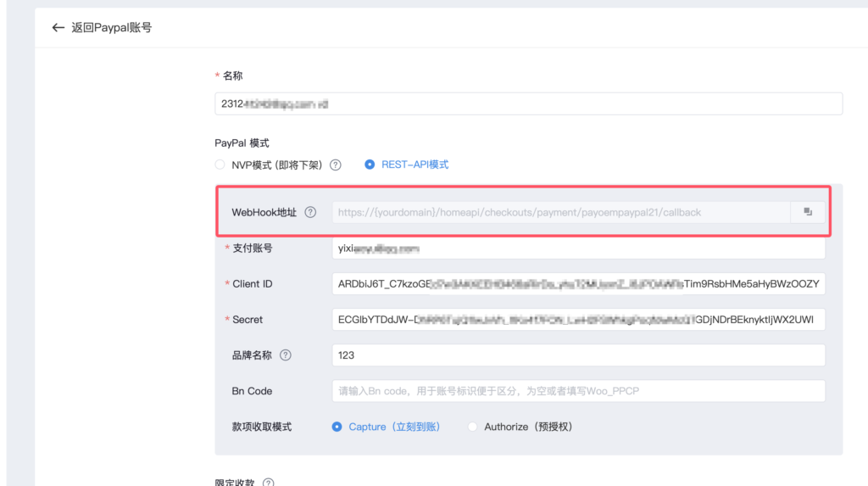Viewport: 868px width, 486px height.
Task: Open the 返回Paypal账号 link text
Action: [x=112, y=28]
